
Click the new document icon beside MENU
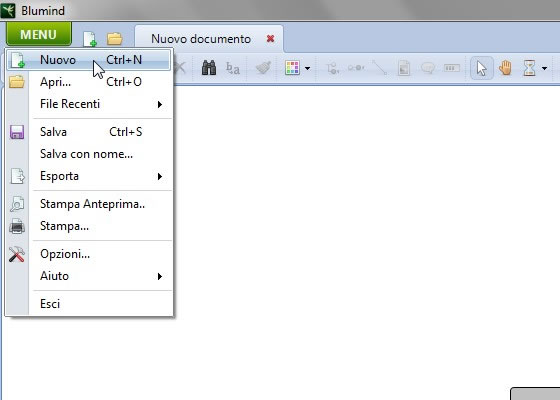[90, 39]
